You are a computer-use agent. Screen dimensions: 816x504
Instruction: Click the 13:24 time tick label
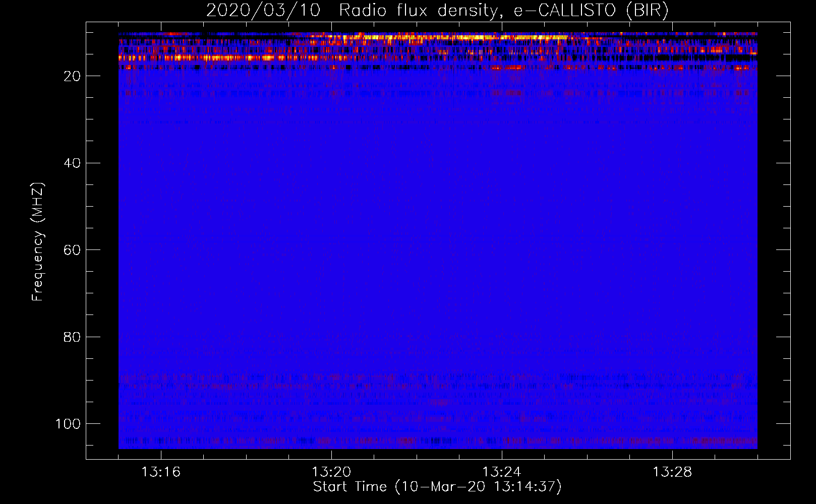(x=502, y=472)
